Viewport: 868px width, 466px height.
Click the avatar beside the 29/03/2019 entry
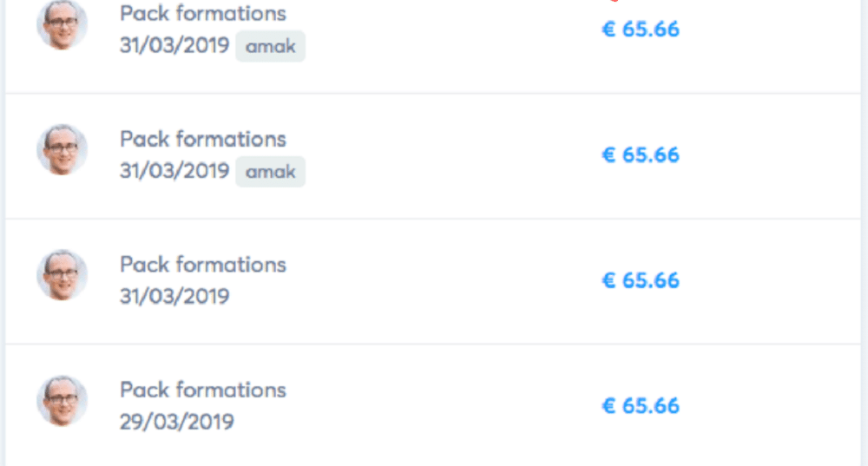click(62, 401)
